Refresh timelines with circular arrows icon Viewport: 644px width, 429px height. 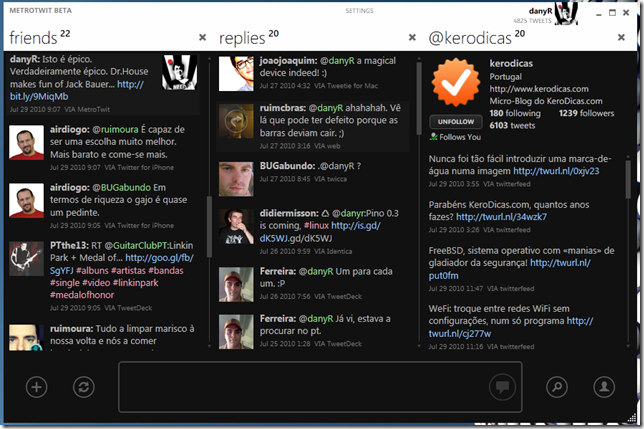pos(84,387)
